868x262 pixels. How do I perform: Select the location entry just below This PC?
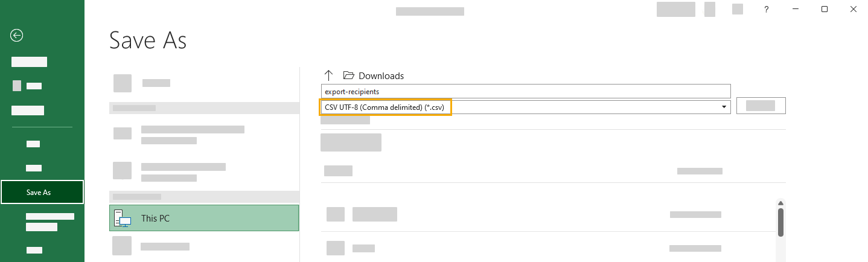[x=204, y=246]
